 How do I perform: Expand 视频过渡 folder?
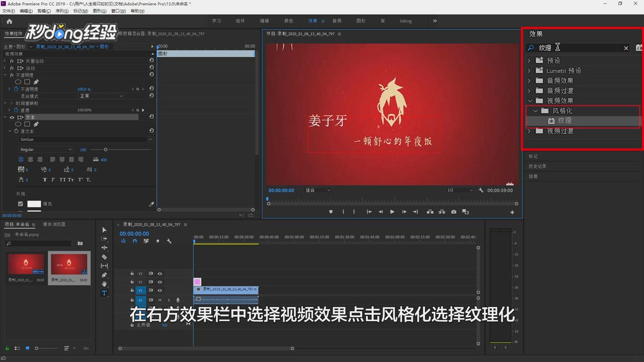(529, 131)
